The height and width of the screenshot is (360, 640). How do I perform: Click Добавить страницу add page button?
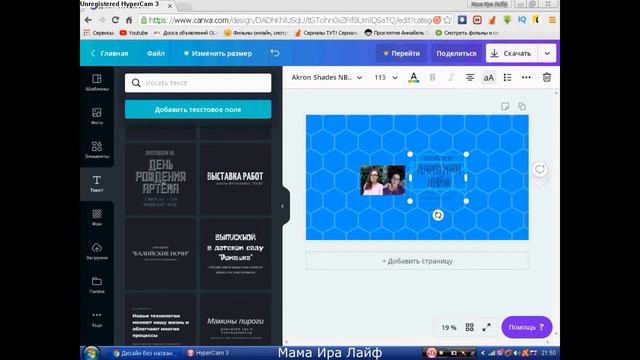(x=417, y=261)
